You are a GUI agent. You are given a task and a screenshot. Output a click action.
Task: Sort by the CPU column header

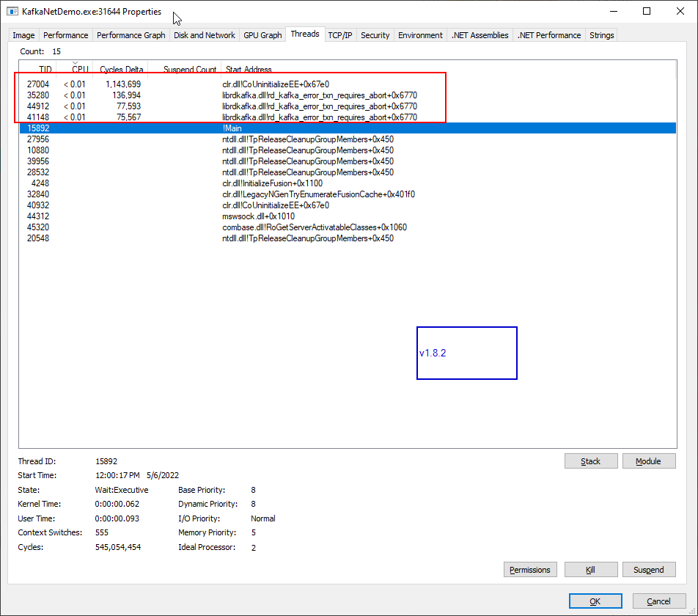click(x=75, y=69)
